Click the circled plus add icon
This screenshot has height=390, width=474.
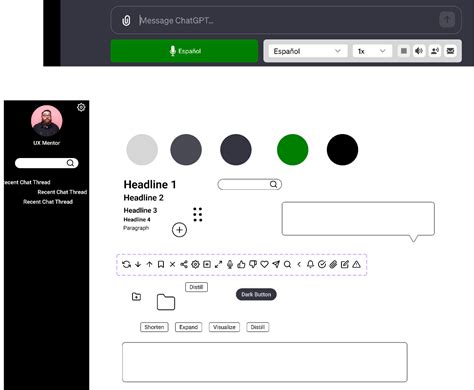(179, 230)
